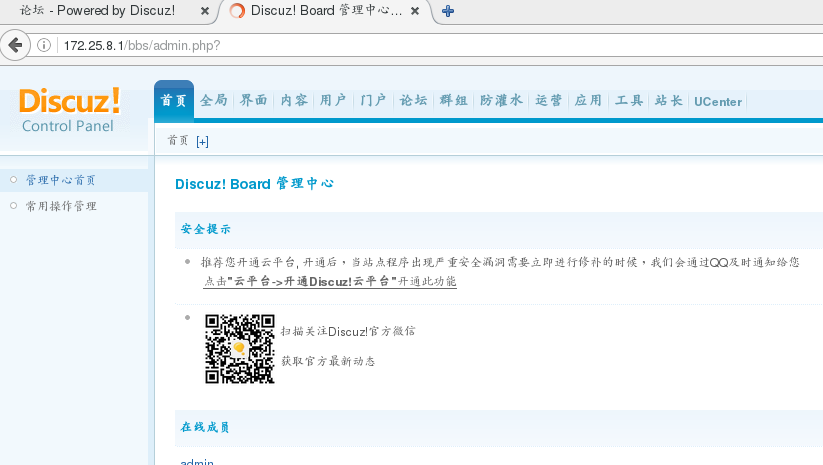The image size is (823, 465).
Task: Open a new browser tab with plus icon
Action: click(x=448, y=11)
